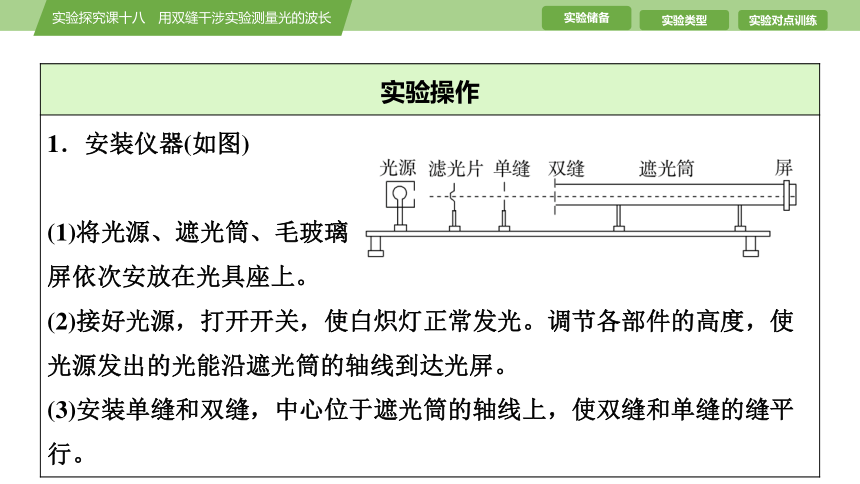Screen dimensions: 860x484
Task: Click the screen end cap of the tube
Action: [x=789, y=195]
